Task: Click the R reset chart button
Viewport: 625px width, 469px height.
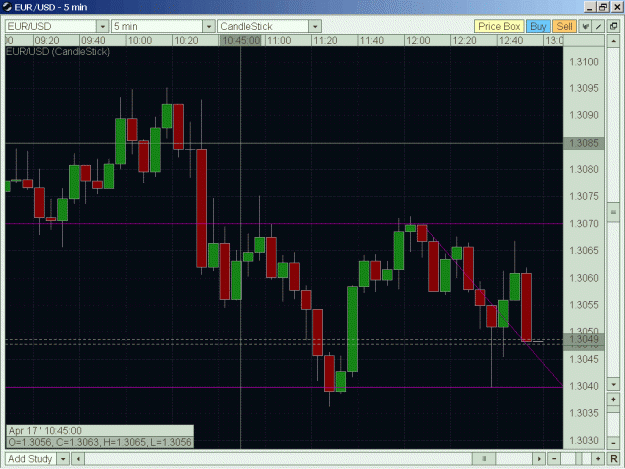Action: click(x=613, y=459)
